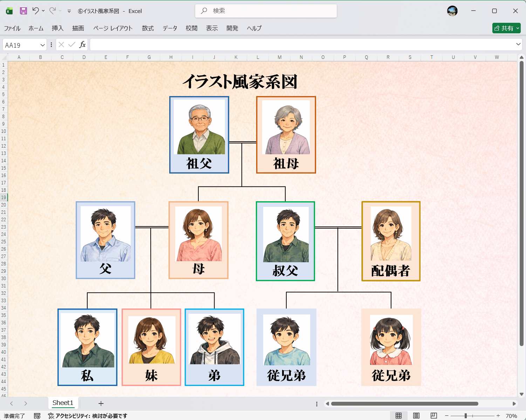This screenshot has height=420, width=526.
Task: Open the Quick Access Toolbar customize dropdown
Action: pyautogui.click(x=69, y=11)
